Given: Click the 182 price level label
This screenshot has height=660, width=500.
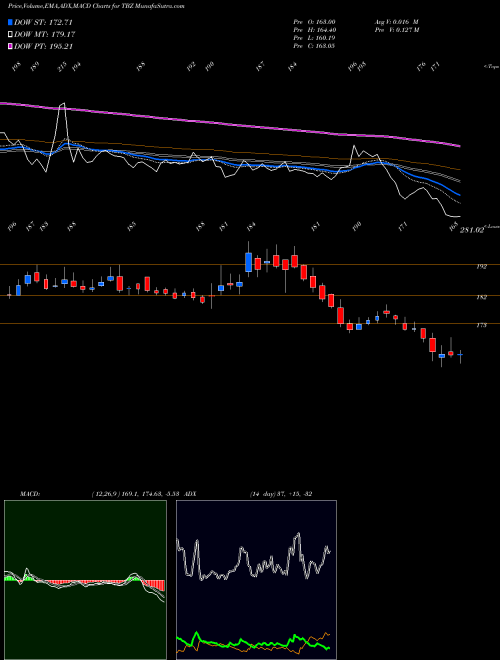Looking at the screenshot, I should click(x=481, y=298).
